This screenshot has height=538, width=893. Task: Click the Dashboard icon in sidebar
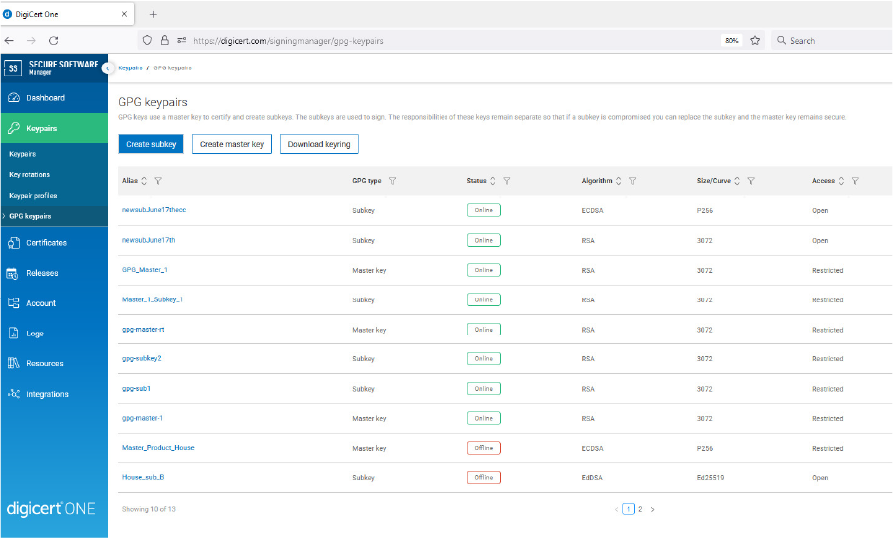pyautogui.click(x=14, y=98)
